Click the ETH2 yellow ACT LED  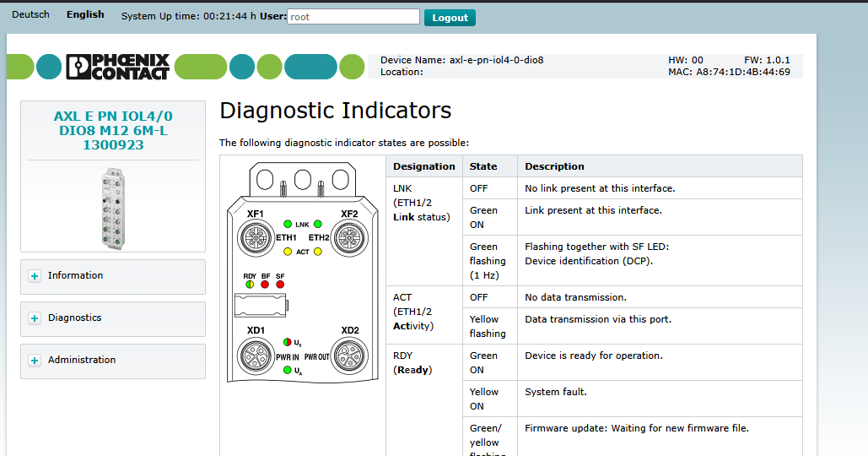click(x=318, y=252)
